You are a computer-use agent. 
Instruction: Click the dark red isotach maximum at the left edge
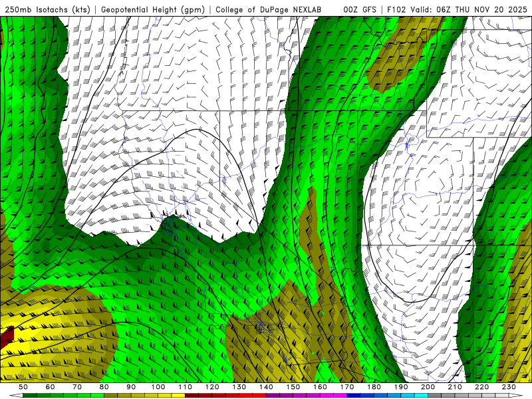pyautogui.click(x=7, y=337)
